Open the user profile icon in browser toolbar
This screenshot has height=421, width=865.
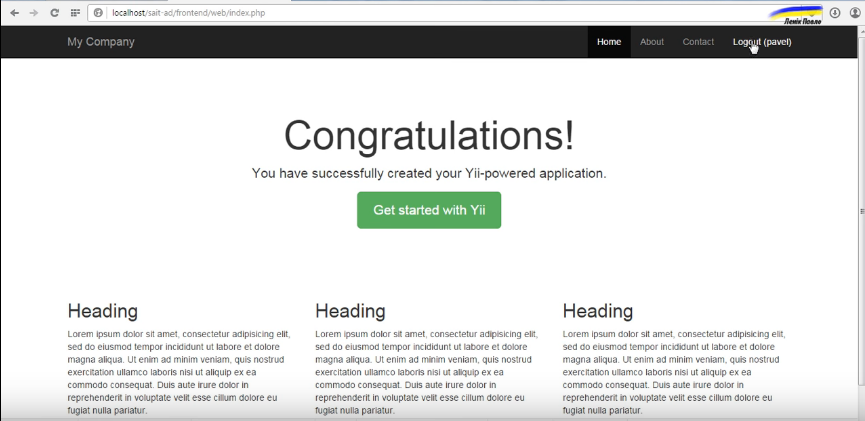(x=855, y=13)
